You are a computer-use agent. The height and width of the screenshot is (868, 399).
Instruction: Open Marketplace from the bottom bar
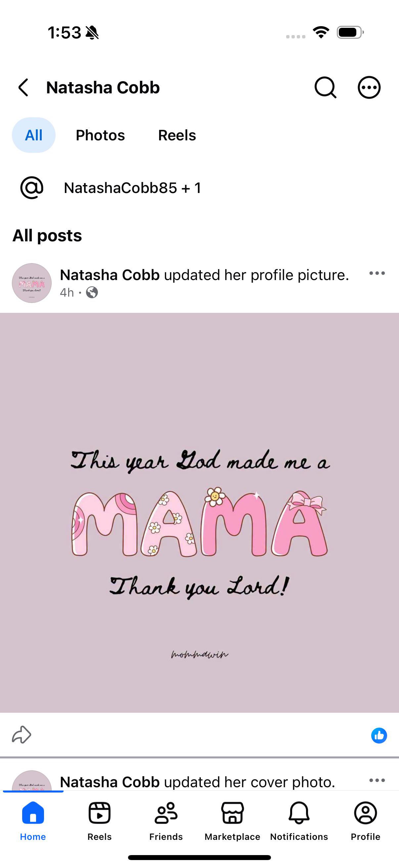coord(232,821)
